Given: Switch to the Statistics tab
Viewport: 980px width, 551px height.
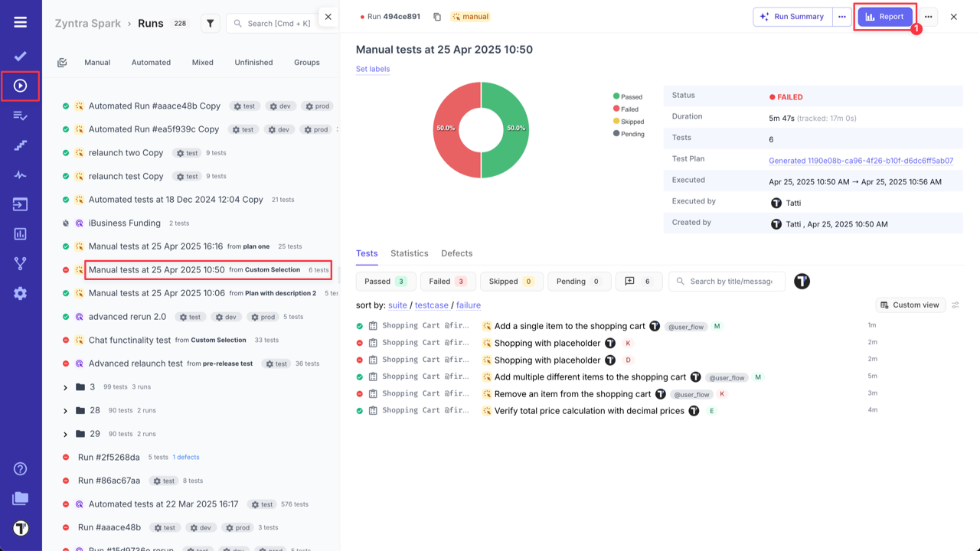Looking at the screenshot, I should pos(409,253).
